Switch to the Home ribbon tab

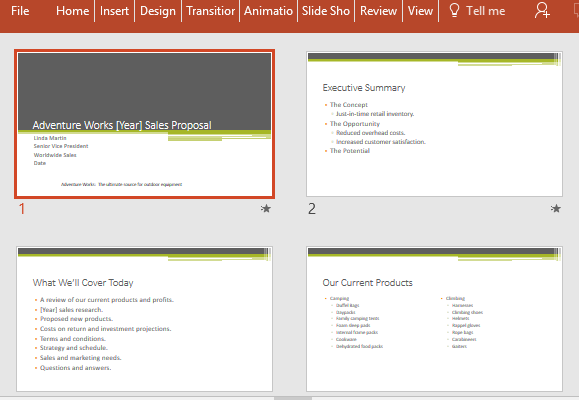point(72,11)
